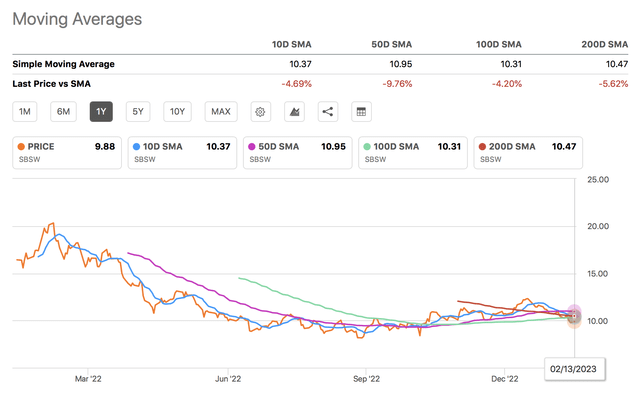Click the -9.76% table value
The width and height of the screenshot is (640, 394).
397,84
